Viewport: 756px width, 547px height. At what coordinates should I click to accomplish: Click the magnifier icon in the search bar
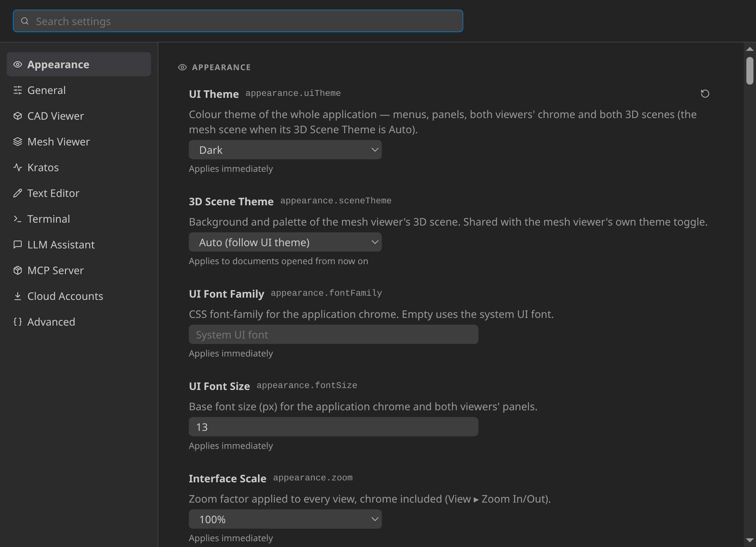pos(25,21)
